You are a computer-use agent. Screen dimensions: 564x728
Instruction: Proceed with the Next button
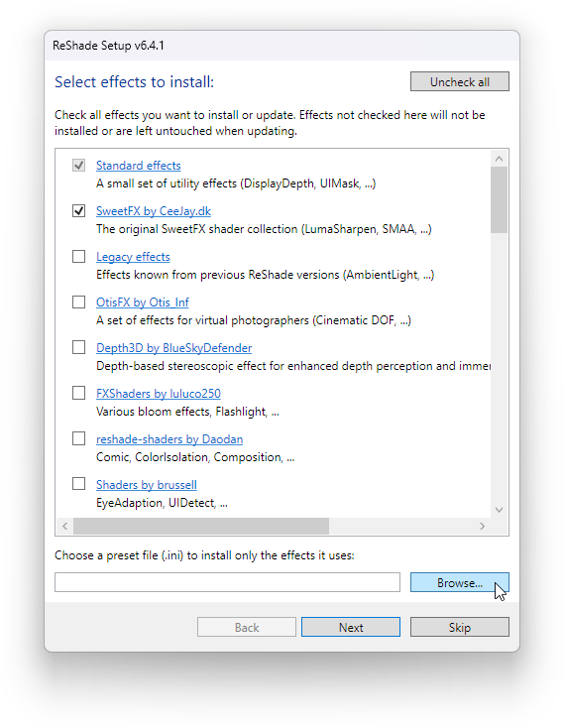point(351,627)
